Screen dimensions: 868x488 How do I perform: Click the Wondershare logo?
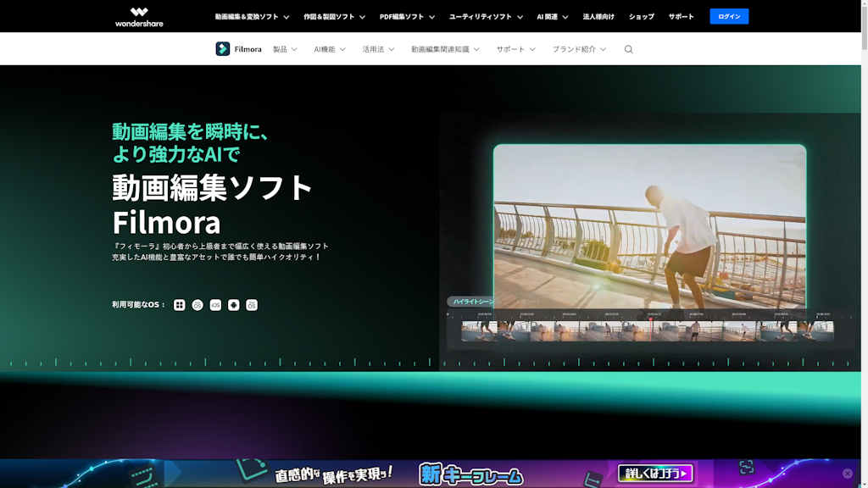[139, 17]
